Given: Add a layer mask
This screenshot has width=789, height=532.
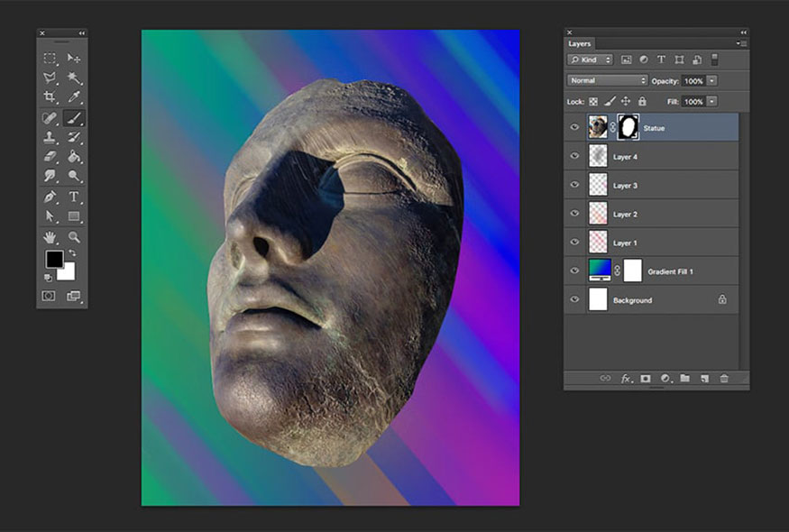Looking at the screenshot, I should (x=645, y=379).
